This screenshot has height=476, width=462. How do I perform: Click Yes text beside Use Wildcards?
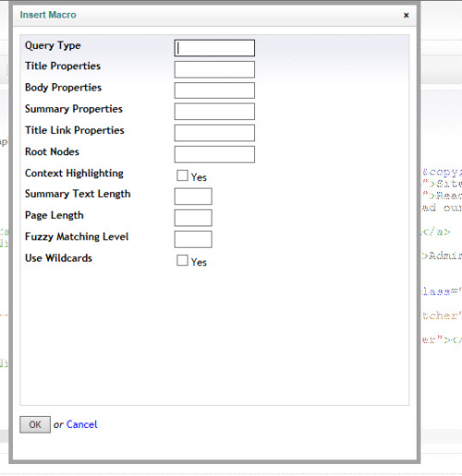[x=199, y=262]
